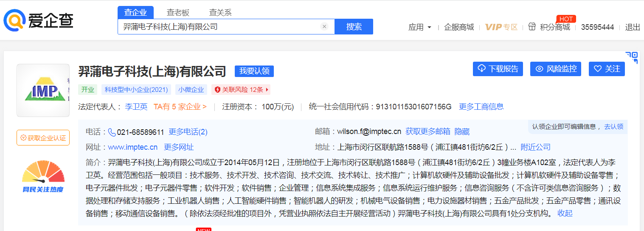Click 去认领 link
The width and height of the screenshot is (644, 231).
point(614,127)
